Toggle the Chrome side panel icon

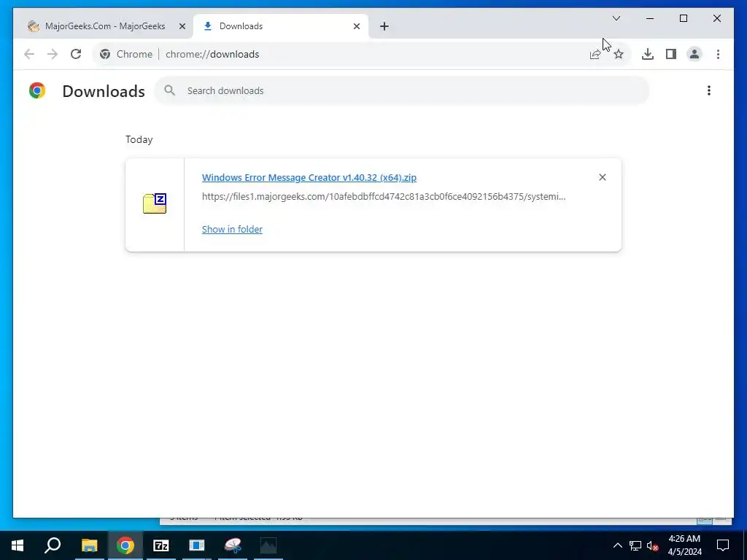[671, 54]
